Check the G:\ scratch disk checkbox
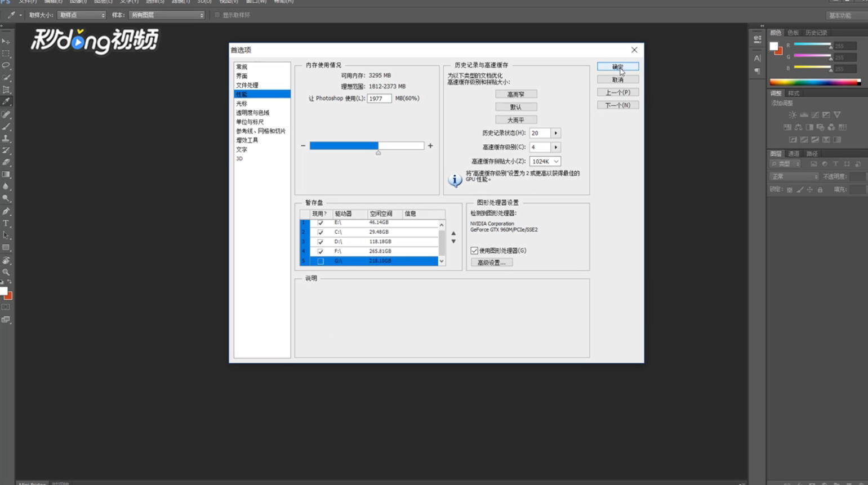The image size is (868, 485). pos(321,261)
